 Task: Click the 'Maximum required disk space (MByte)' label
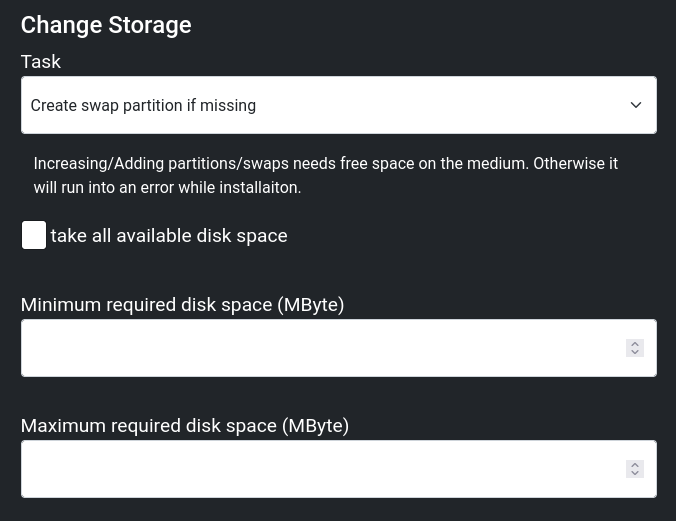[x=185, y=426]
